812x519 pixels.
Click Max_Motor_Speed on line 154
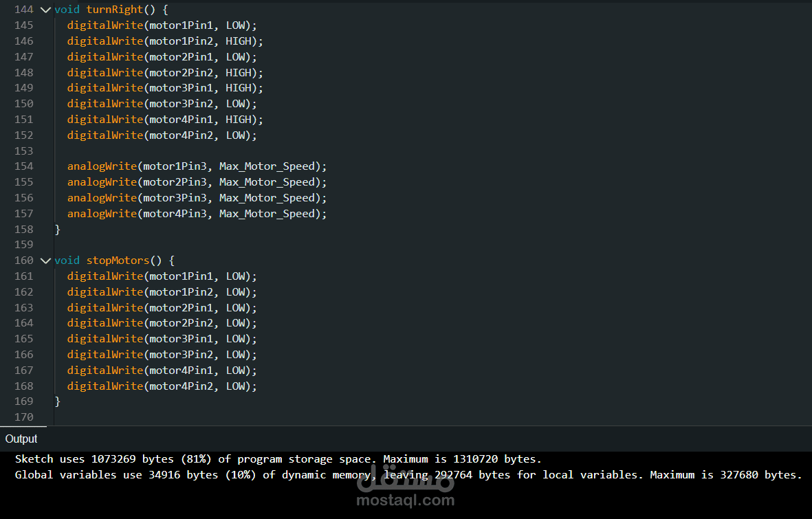(x=270, y=166)
